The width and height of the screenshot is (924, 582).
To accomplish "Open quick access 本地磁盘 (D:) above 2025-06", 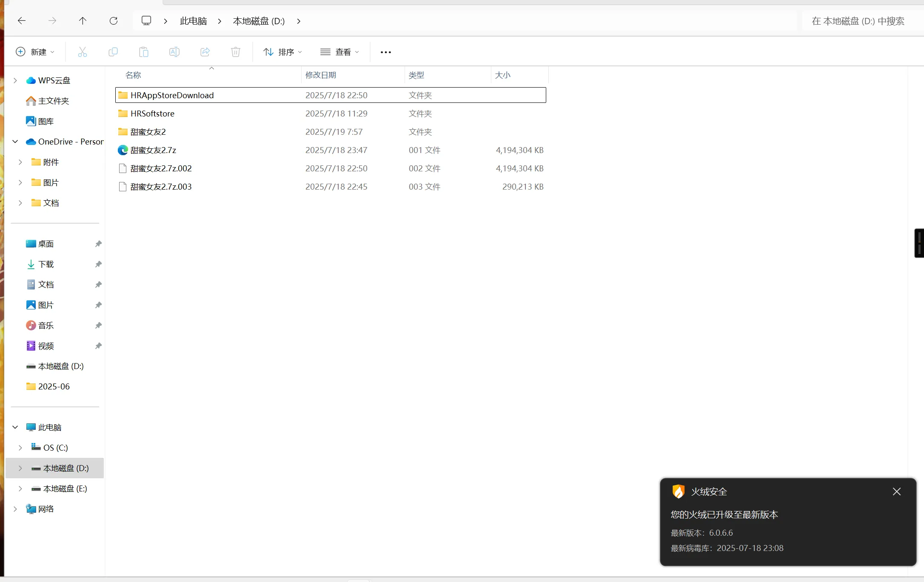I will pos(54,366).
